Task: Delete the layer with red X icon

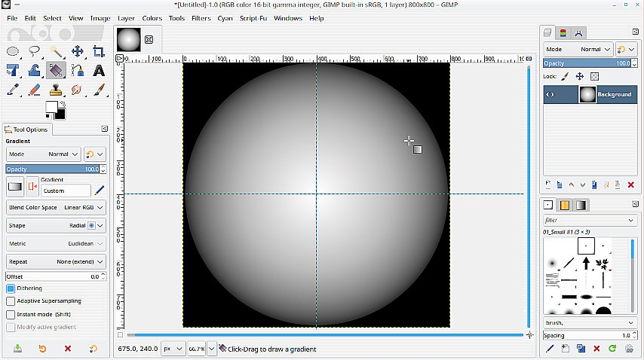Action: click(630, 185)
